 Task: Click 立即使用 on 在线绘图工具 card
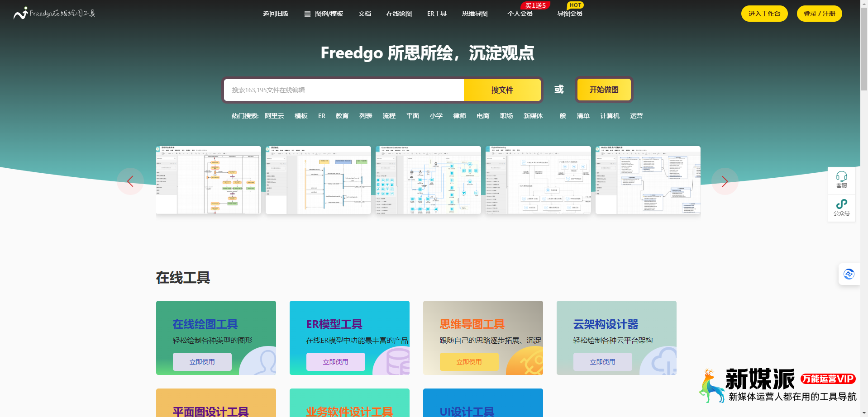coord(202,362)
